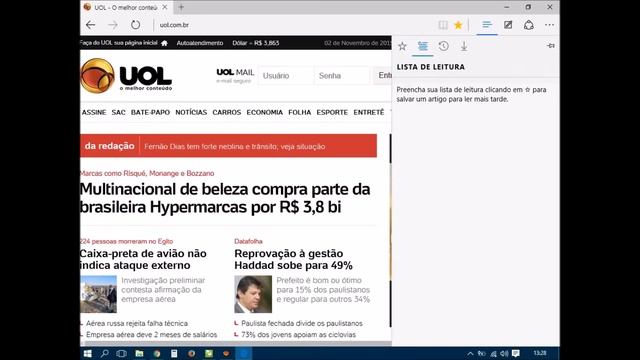Click the taskbar search magnifier
This screenshot has width=640, height=360.
pyautogui.click(x=104, y=353)
